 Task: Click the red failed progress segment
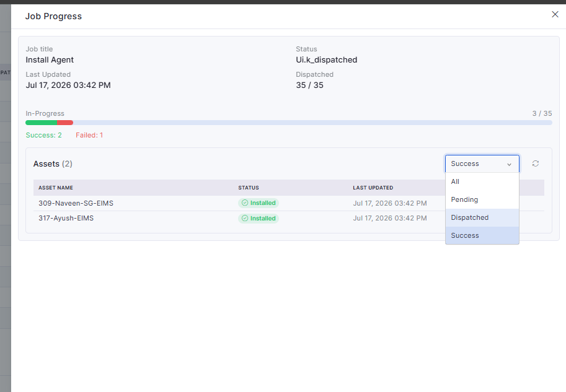(65, 123)
